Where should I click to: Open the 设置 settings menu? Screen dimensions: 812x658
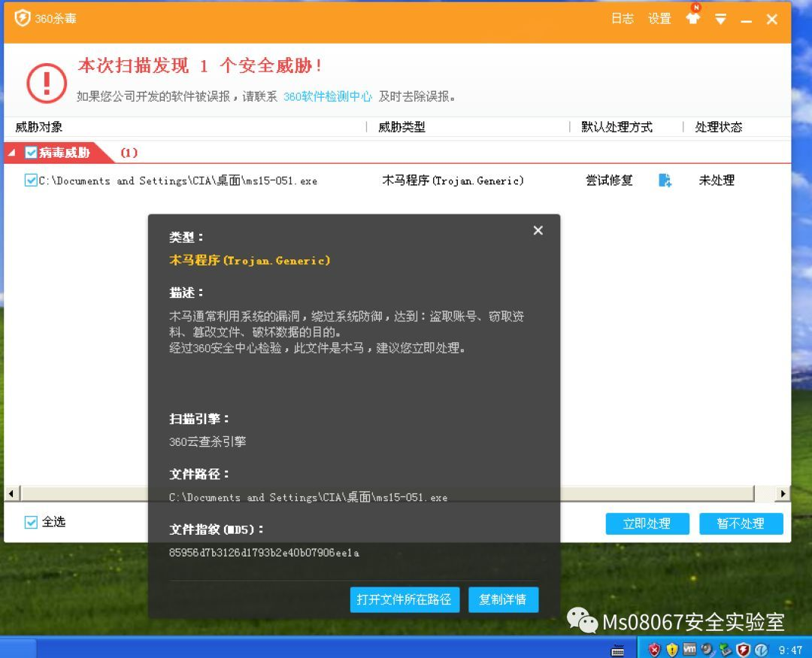click(x=659, y=19)
